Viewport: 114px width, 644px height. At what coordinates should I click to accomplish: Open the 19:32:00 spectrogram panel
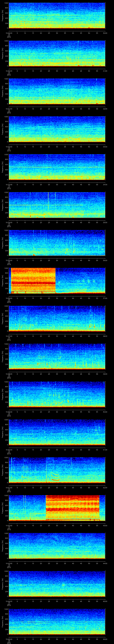(x=57, y=129)
